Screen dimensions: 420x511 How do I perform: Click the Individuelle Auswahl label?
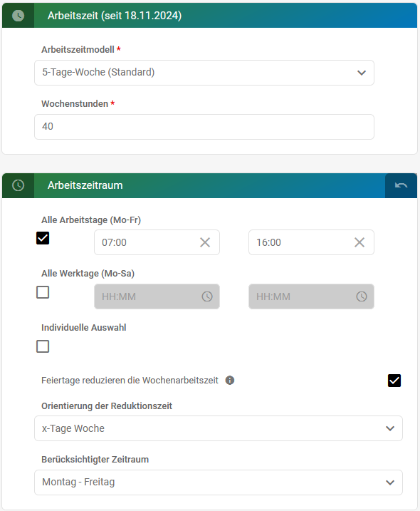[84, 328]
